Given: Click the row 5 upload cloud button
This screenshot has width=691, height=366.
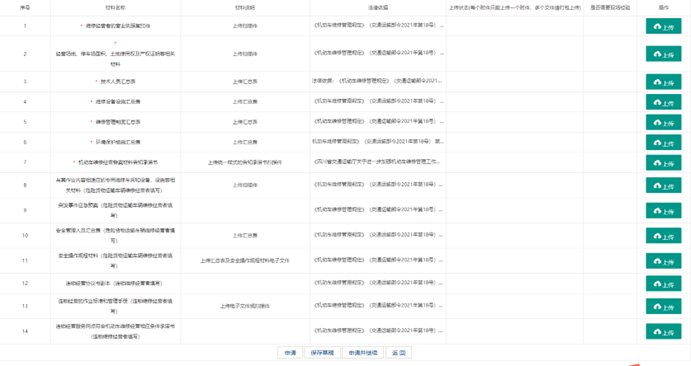Looking at the screenshot, I should [663, 122].
